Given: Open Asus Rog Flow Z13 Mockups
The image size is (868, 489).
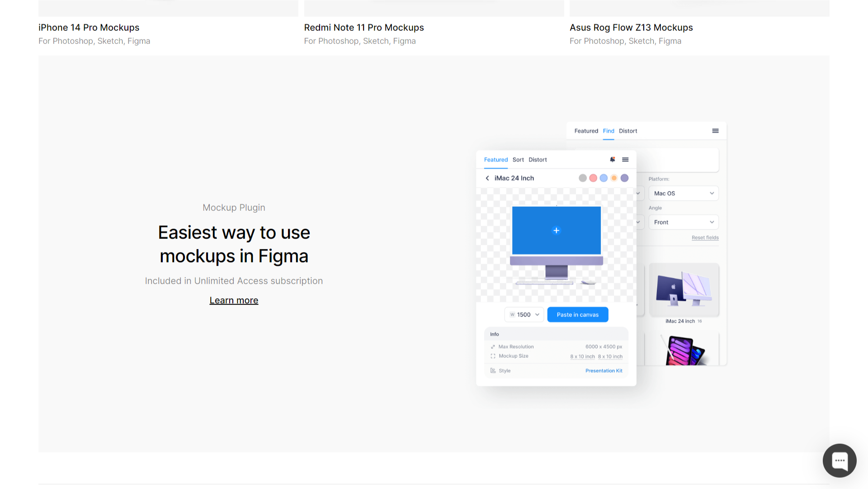Looking at the screenshot, I should (631, 28).
